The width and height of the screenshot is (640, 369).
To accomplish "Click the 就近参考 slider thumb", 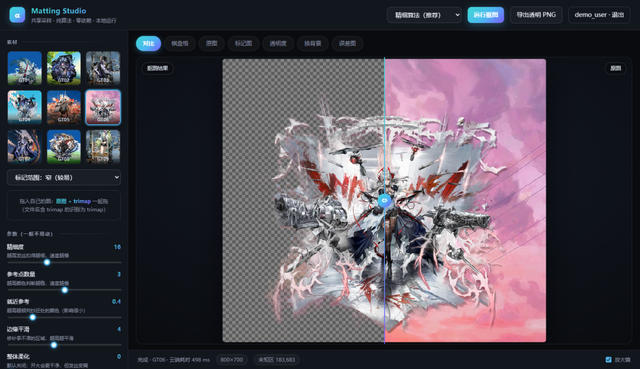I will (x=33, y=317).
